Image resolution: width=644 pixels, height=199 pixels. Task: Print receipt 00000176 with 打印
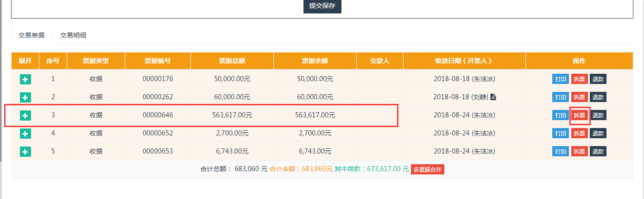[x=560, y=79]
